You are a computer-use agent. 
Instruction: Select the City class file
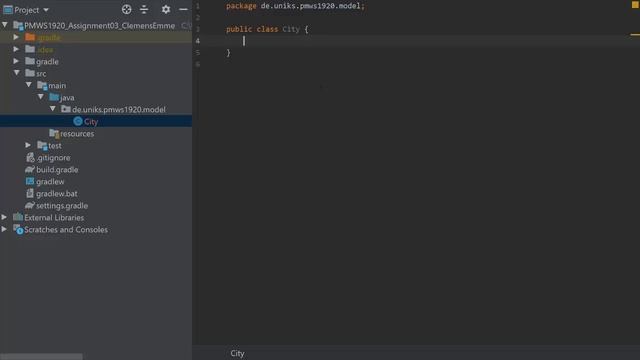91,122
